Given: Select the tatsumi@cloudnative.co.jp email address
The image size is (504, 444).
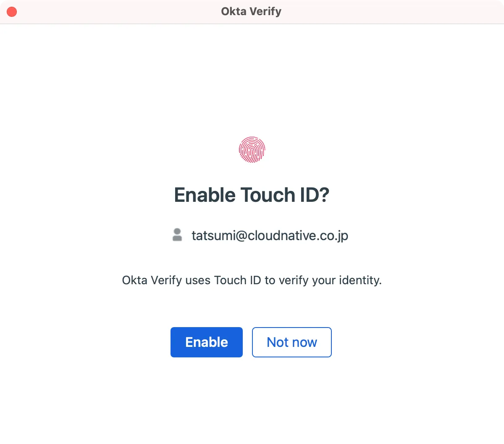Looking at the screenshot, I should click(270, 235).
